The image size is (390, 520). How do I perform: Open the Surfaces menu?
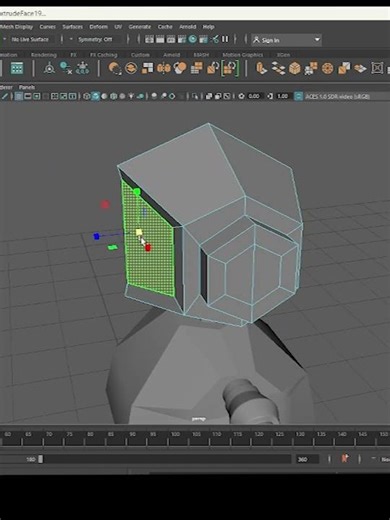pyautogui.click(x=72, y=27)
